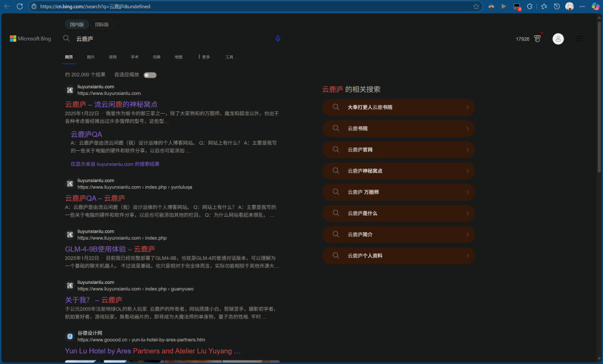This screenshot has height=364, width=603.
Task: Click chevron on 云鹿庐 万图师 suggestion
Action: pyautogui.click(x=468, y=192)
